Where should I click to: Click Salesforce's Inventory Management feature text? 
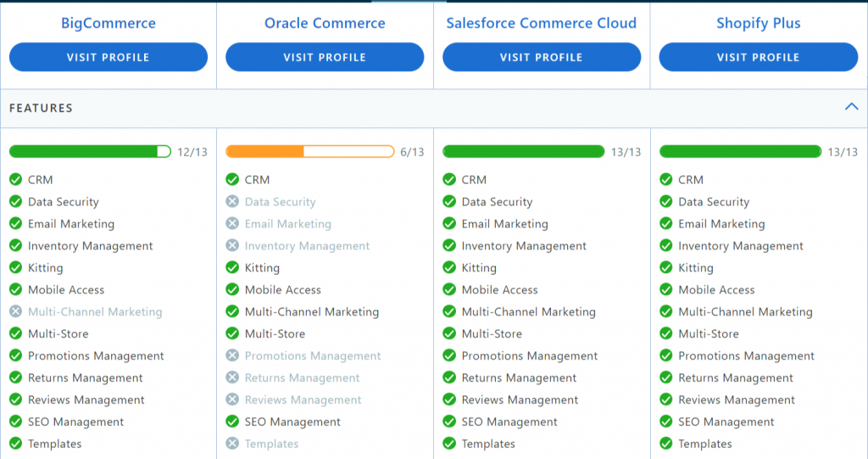click(x=524, y=246)
